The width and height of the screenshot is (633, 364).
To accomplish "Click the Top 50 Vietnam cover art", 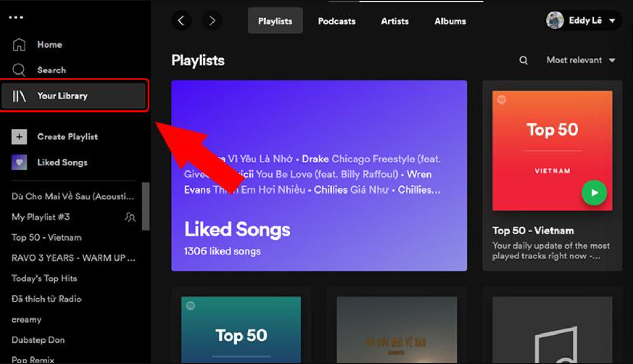I will [x=552, y=151].
